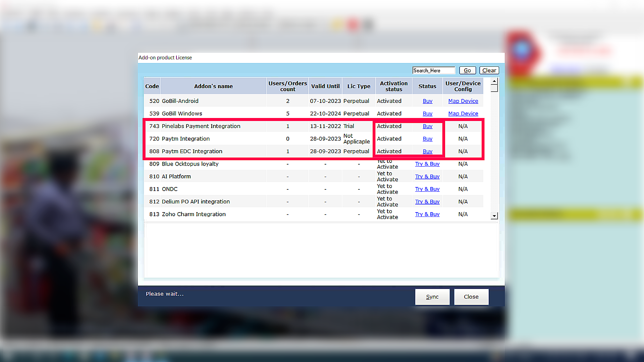Open Map Device link for GoBill-Android
644x362 pixels.
click(x=463, y=101)
